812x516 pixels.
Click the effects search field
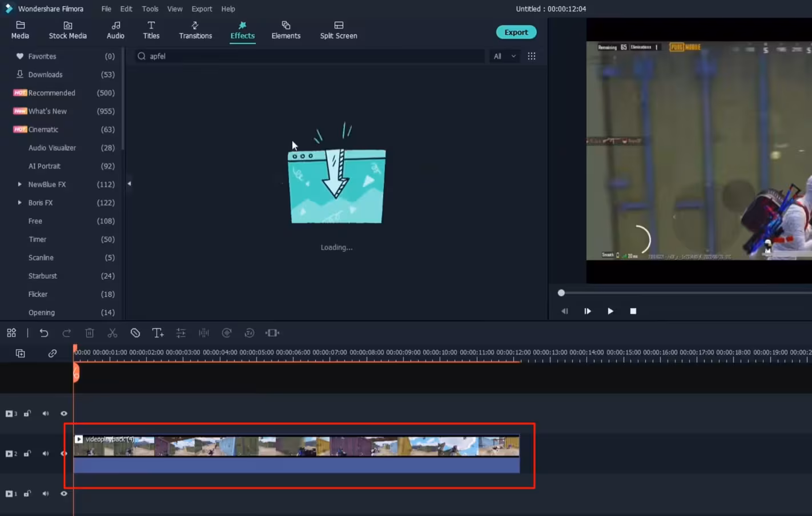tap(310, 56)
